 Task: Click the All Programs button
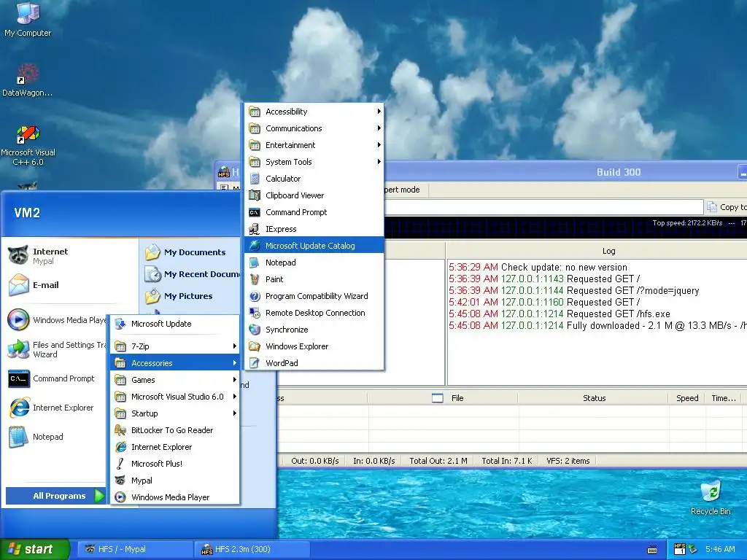[56, 496]
